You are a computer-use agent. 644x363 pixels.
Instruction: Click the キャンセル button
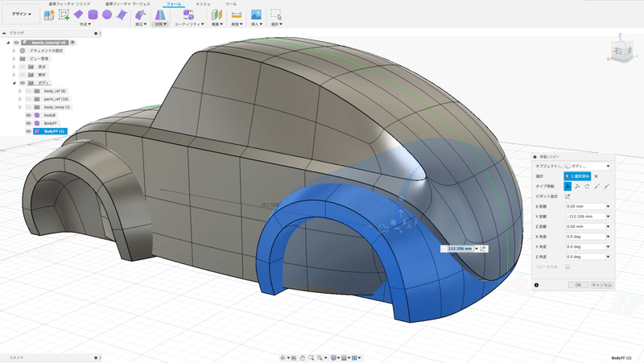coord(602,285)
